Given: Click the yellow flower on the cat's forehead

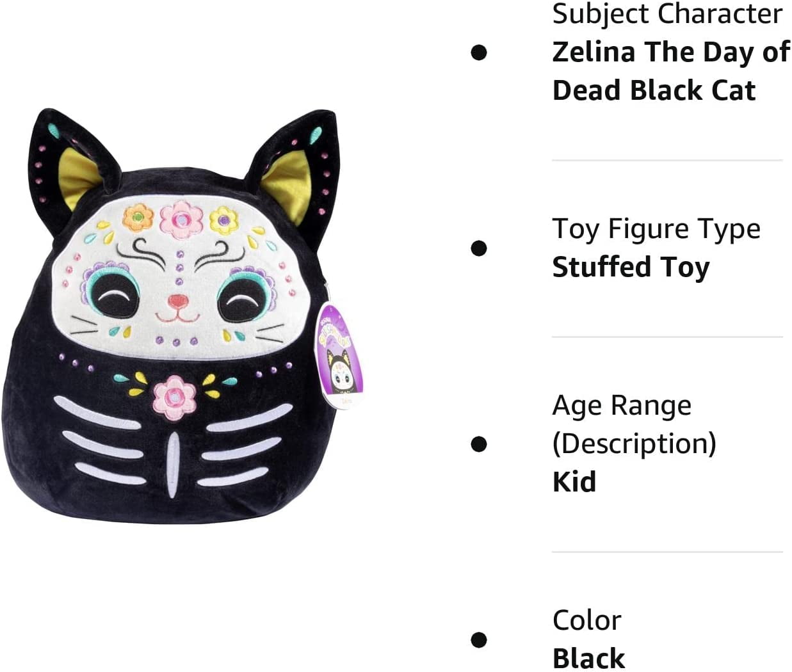Looking at the screenshot, I should pyautogui.click(x=224, y=220).
